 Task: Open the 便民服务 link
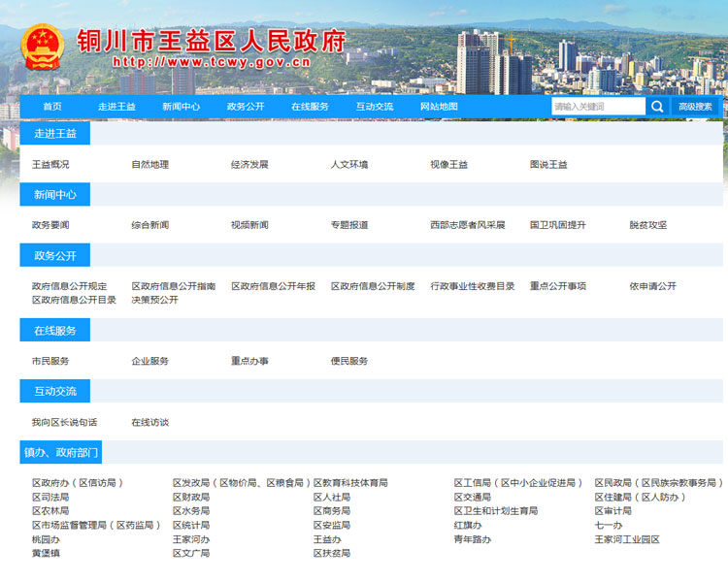(x=348, y=361)
